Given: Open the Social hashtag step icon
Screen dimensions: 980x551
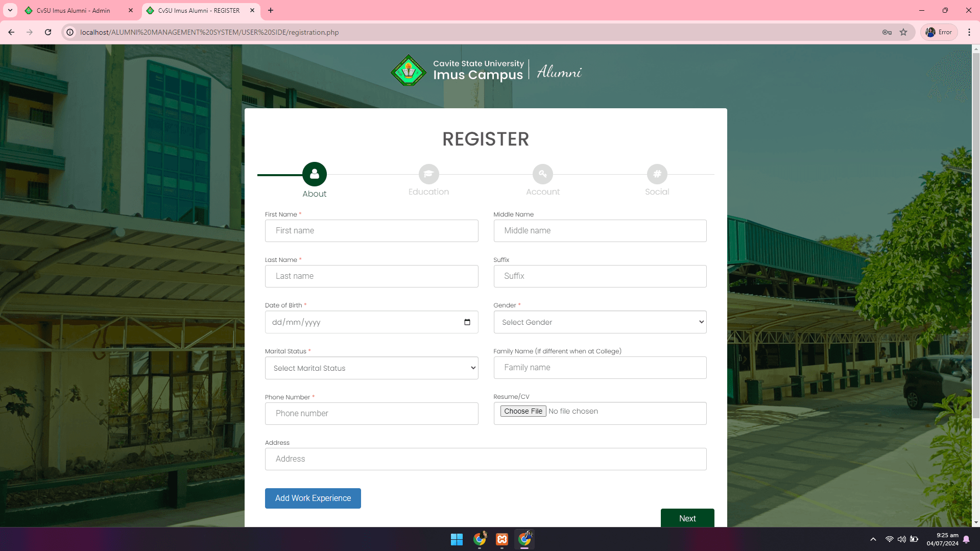Looking at the screenshot, I should point(657,174).
